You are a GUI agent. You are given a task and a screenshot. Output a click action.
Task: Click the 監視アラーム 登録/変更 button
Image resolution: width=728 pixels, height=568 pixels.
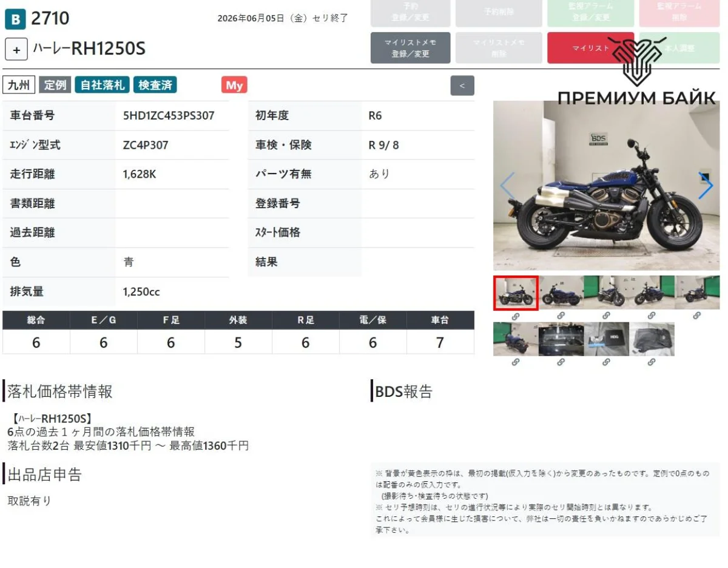[x=590, y=12]
